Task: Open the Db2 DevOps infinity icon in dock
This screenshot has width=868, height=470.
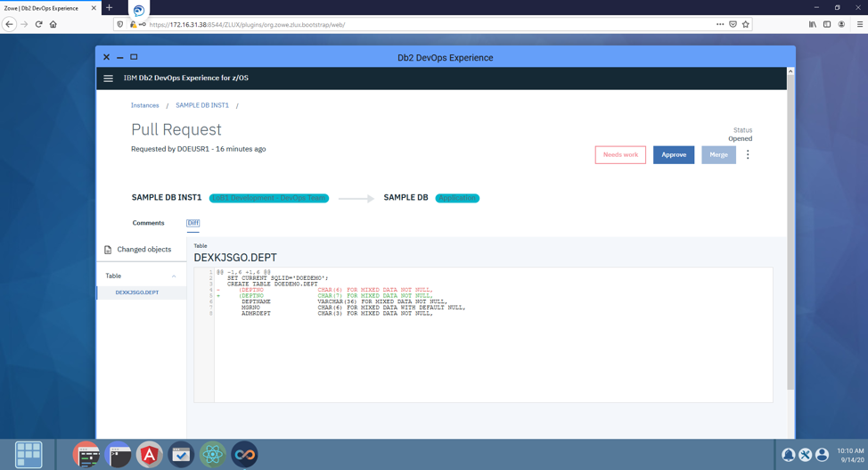Action: click(245, 455)
